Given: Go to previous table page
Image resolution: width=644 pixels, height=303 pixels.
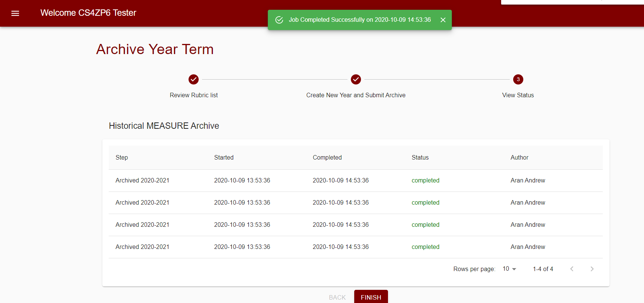Looking at the screenshot, I should point(572,269).
